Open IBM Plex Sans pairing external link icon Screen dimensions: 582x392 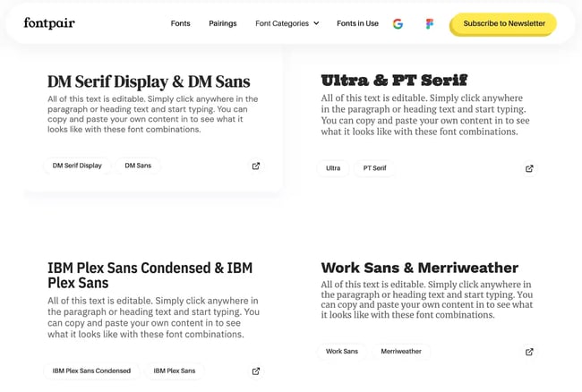(256, 371)
